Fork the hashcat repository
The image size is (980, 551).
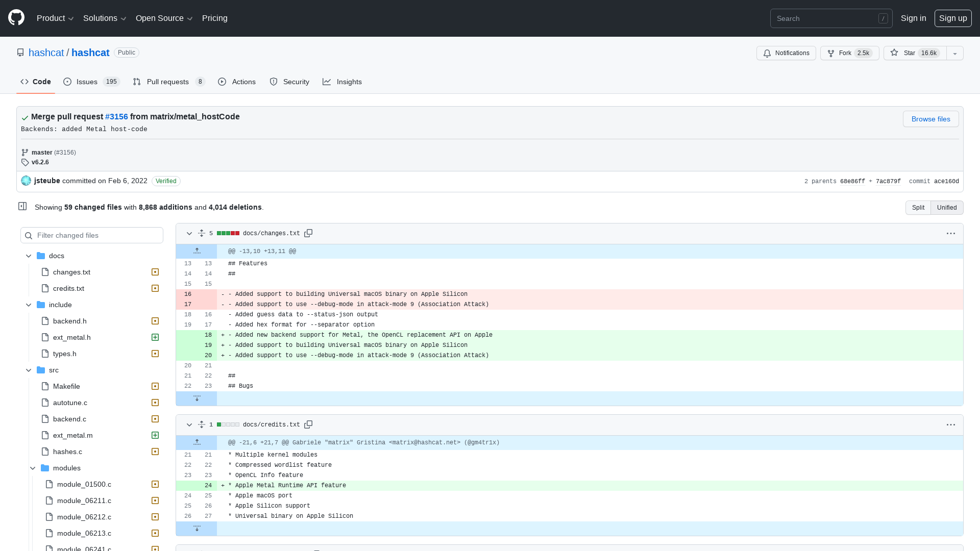click(x=849, y=53)
